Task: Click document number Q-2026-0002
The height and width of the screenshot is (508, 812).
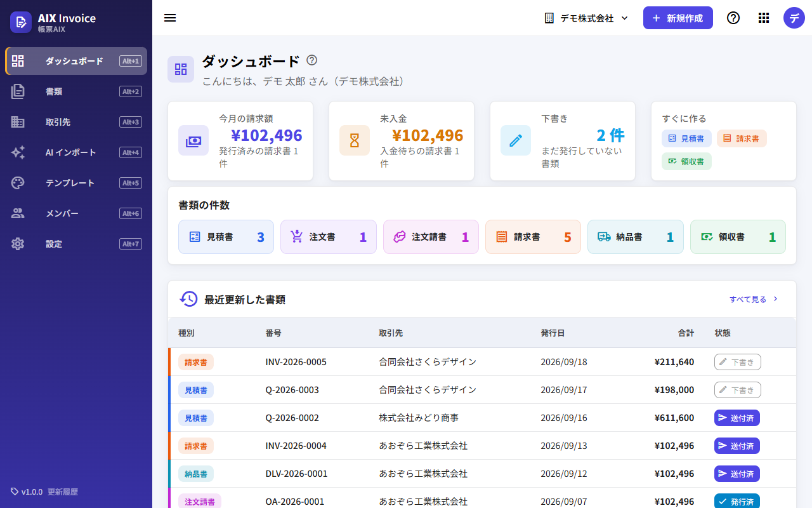Action: click(292, 418)
